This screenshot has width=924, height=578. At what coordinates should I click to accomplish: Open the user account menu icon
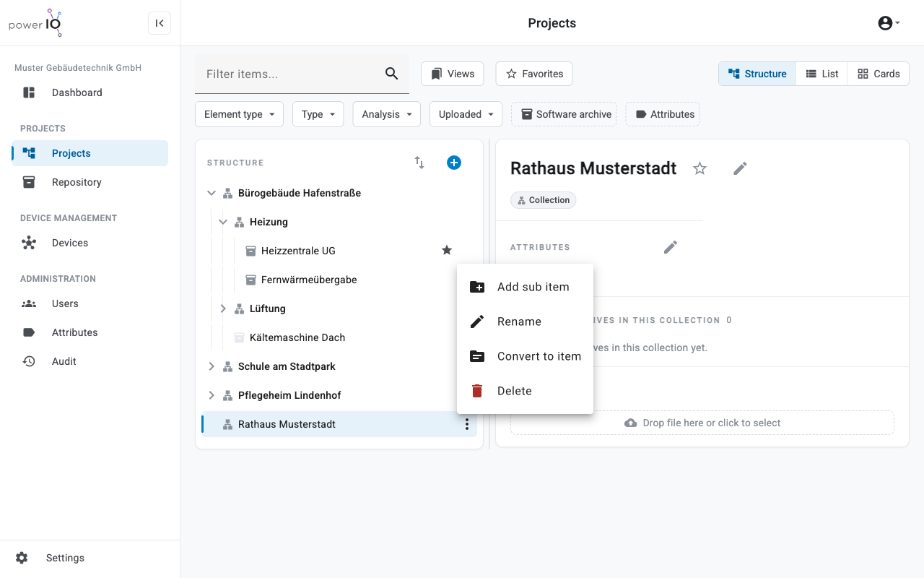[889, 23]
